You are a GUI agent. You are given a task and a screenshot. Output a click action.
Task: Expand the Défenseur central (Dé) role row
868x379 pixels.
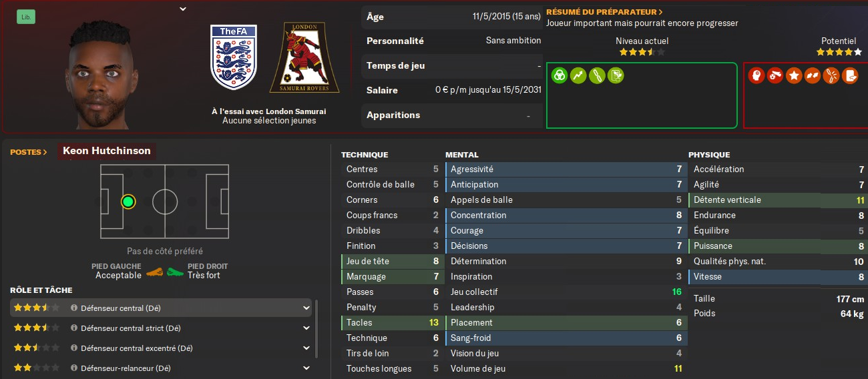306,308
